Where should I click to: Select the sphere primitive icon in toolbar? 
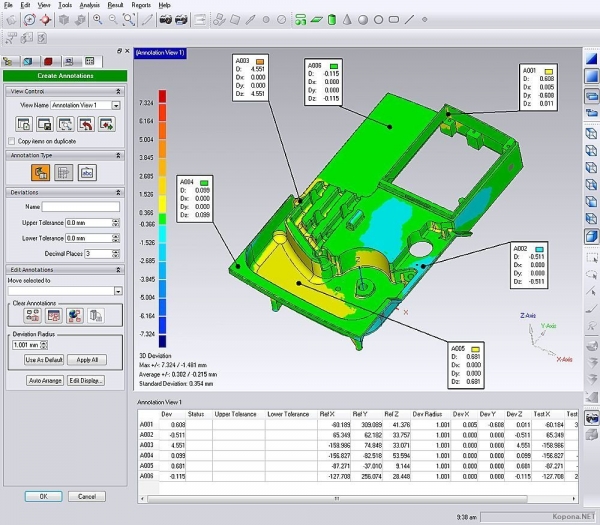(362, 19)
